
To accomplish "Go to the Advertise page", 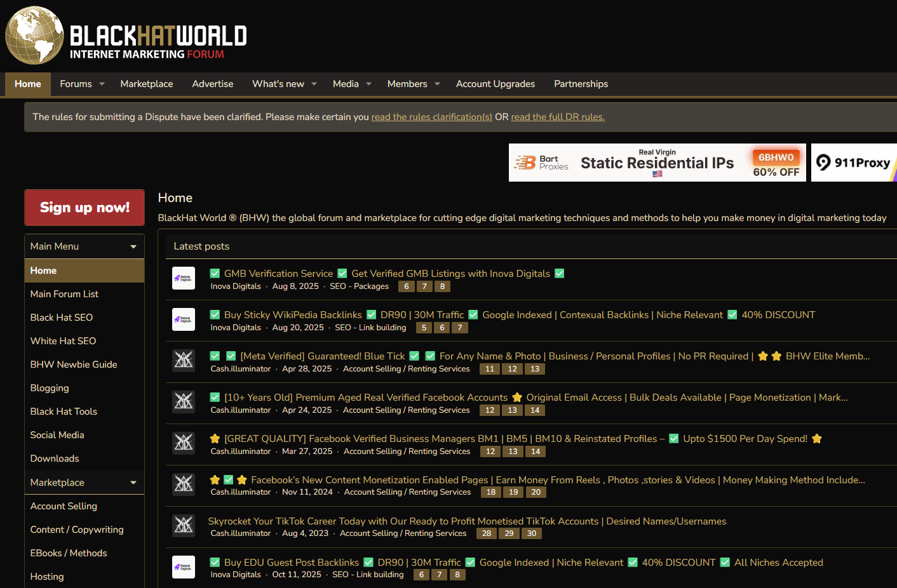I will coord(213,84).
